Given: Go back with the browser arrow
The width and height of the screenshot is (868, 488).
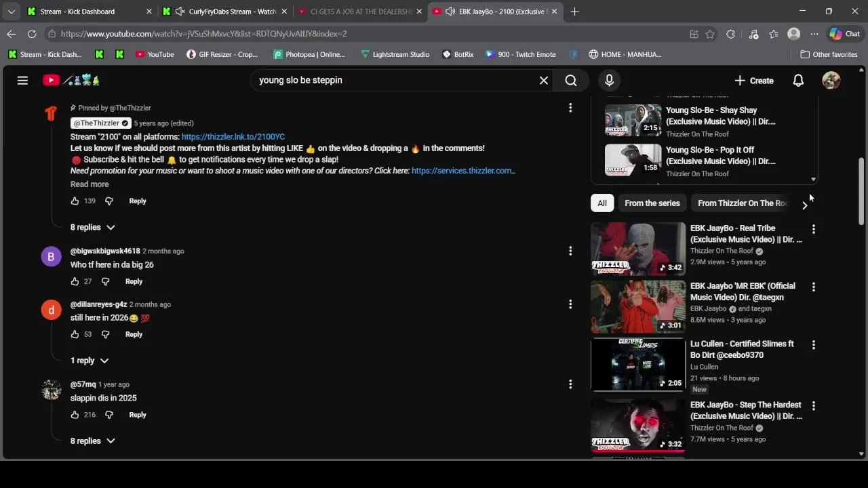Looking at the screenshot, I should (x=12, y=34).
